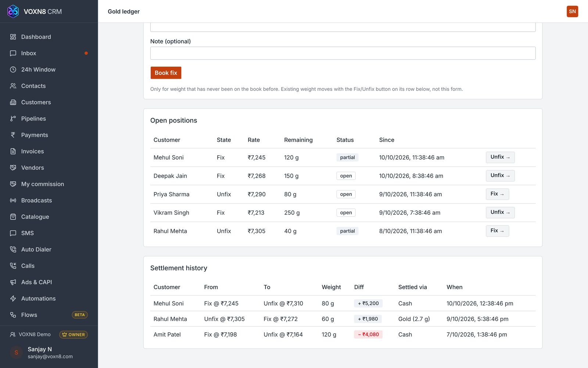Screen dimensions: 588x368
Task: Click the Automations lightning icon
Action: tap(13, 298)
